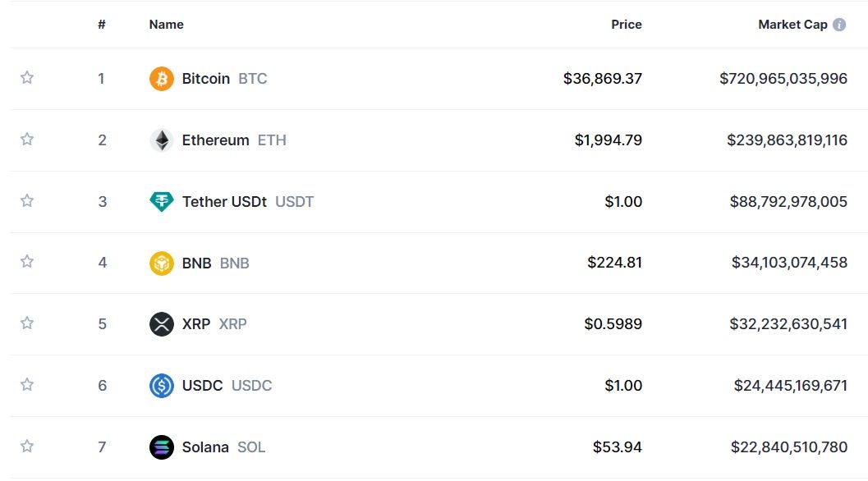Open the Bitcoin coin page link
Image resolution: width=868 pixels, height=481 pixels.
(x=206, y=79)
